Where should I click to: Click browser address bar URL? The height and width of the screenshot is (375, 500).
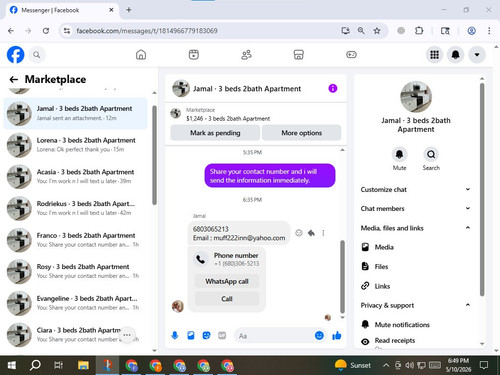click(x=147, y=31)
